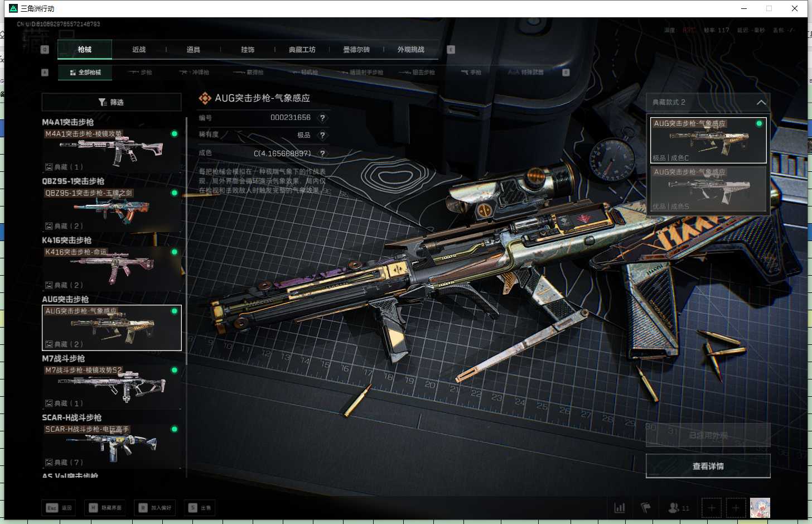Click the 出售 sell button
812x524 pixels.
[200, 508]
